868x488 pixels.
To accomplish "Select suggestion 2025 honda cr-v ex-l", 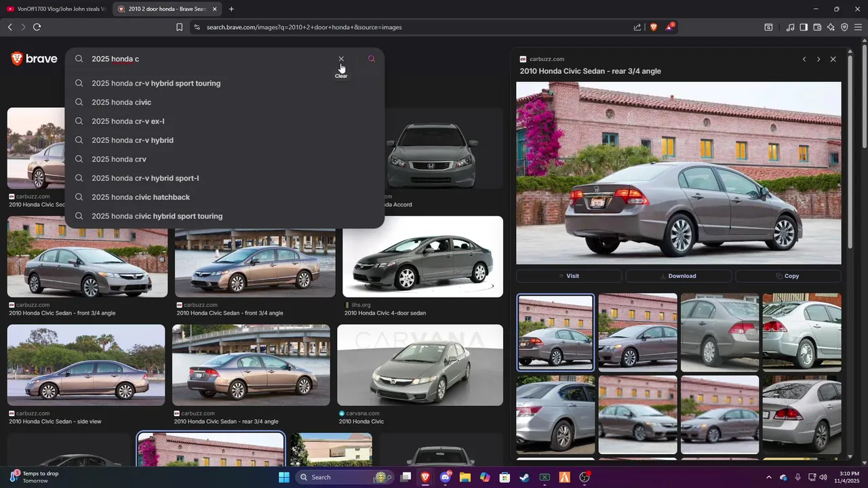I will pyautogui.click(x=224, y=121).
